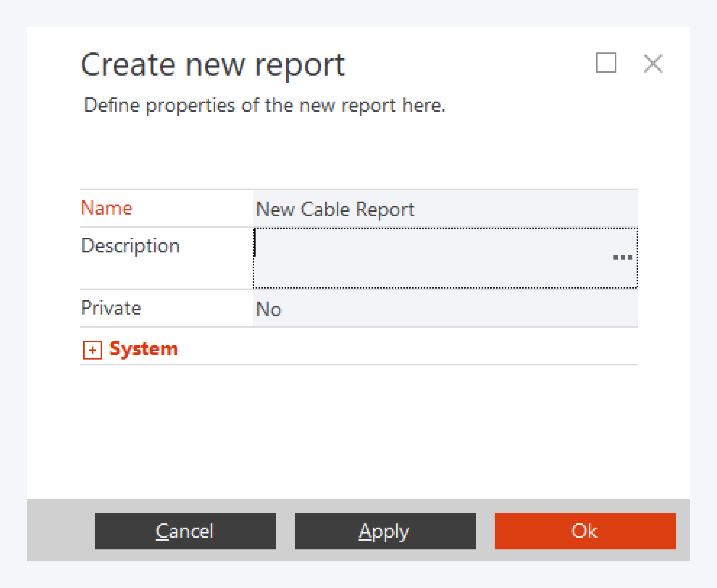Click the Description row label
Viewport: 717px width, 588px height.
[130, 246]
